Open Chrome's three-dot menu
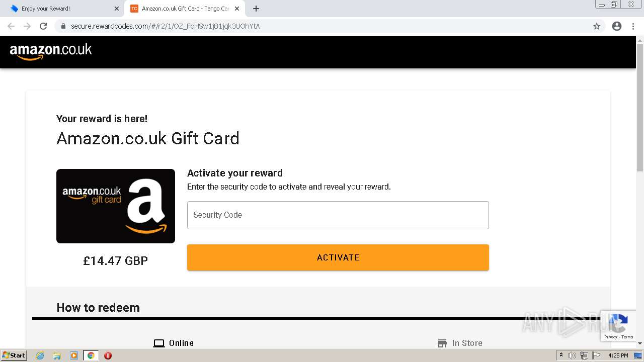The height and width of the screenshot is (362, 644). [633, 26]
